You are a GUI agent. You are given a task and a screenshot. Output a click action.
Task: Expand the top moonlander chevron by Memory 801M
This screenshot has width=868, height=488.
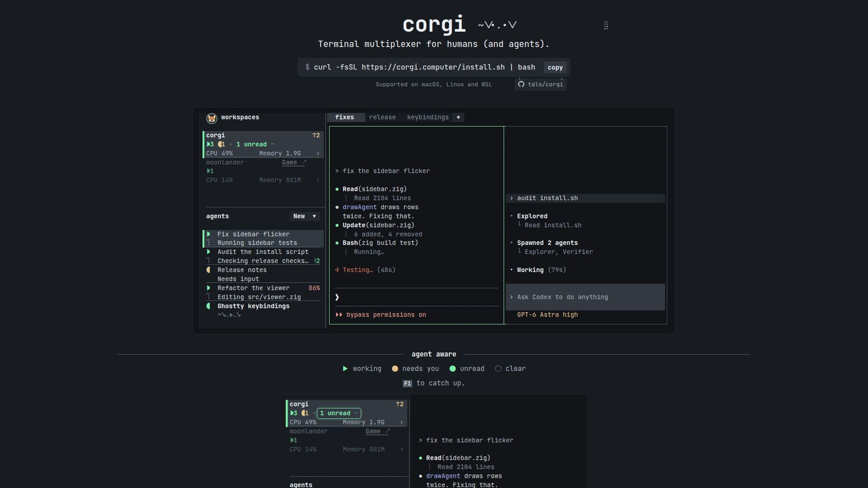[x=318, y=180]
